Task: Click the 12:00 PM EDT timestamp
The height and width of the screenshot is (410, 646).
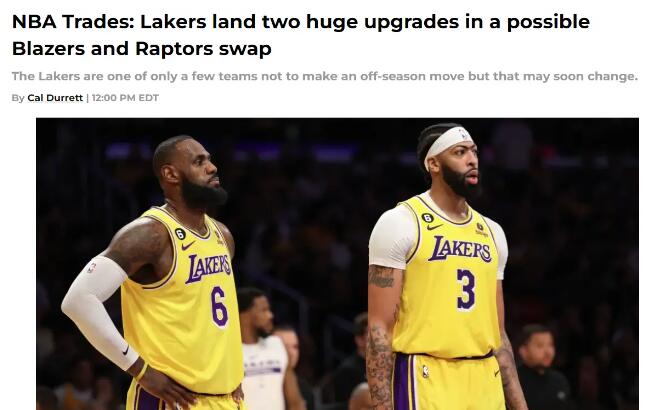Action: pyautogui.click(x=125, y=98)
